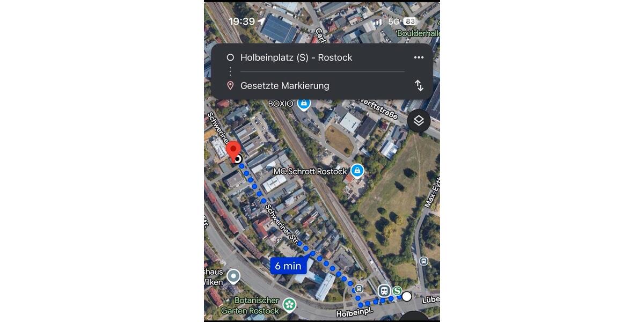Image resolution: width=644 pixels, height=322 pixels.
Task: Tap the gray location pin near Wilken
Action: click(233, 276)
